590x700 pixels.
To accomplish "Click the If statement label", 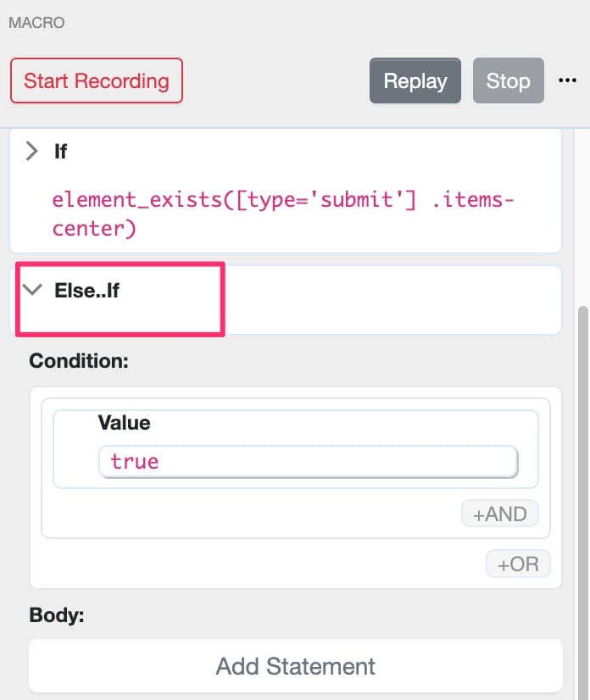I will point(59,151).
